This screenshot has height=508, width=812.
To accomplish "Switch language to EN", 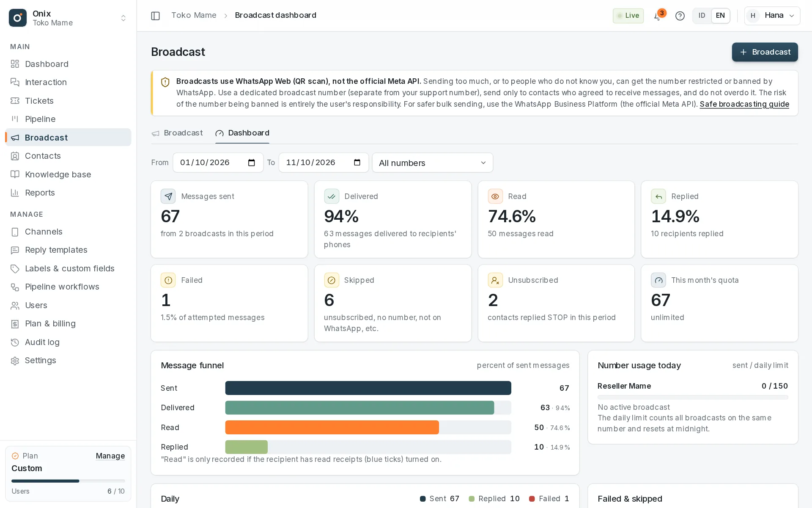I will pos(720,16).
